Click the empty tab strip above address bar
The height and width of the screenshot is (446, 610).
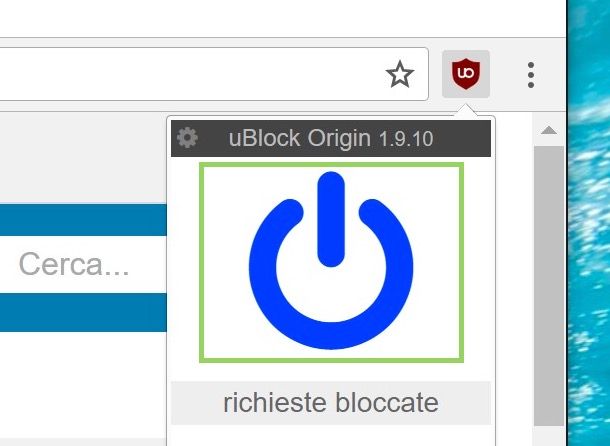(282, 19)
